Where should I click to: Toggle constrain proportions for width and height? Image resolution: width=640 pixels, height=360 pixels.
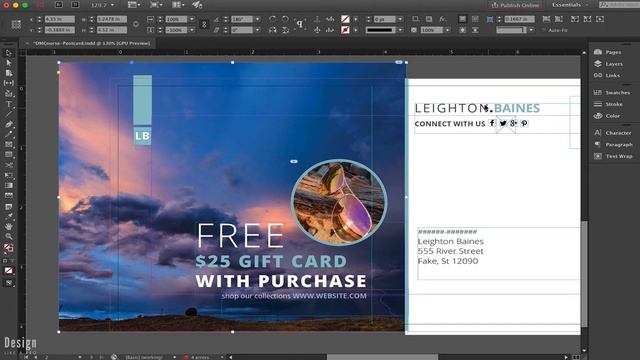[x=136, y=24]
